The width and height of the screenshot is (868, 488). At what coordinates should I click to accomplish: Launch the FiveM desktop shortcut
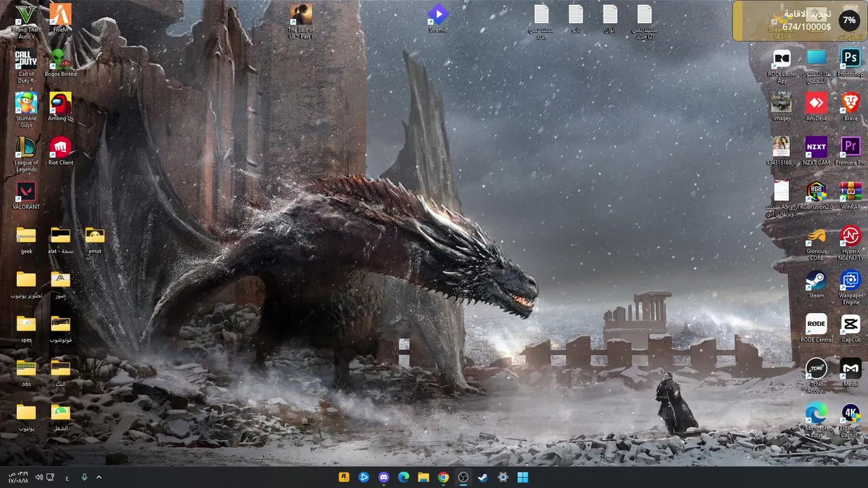click(60, 18)
